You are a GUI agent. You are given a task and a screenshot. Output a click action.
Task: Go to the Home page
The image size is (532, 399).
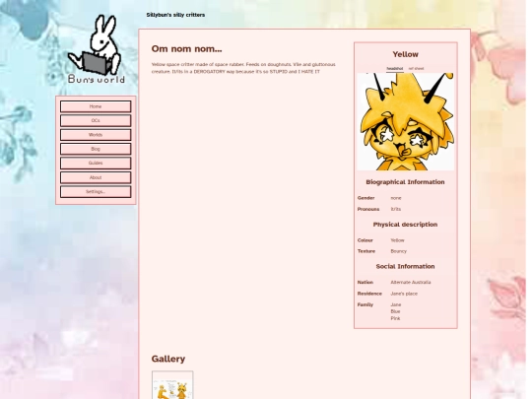pyautogui.click(x=96, y=106)
